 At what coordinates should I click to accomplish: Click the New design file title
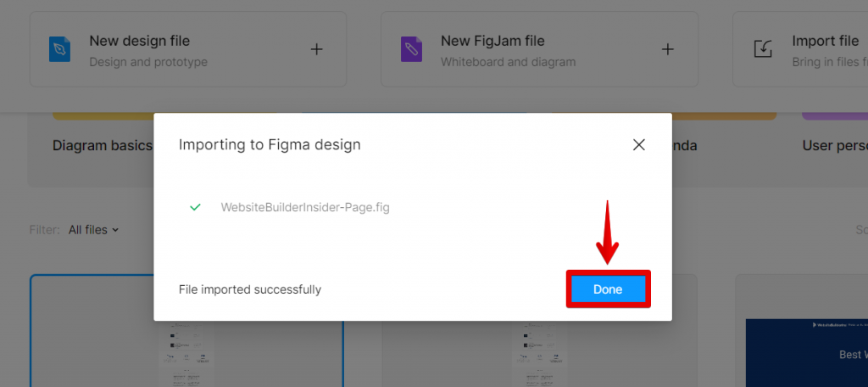tap(139, 41)
